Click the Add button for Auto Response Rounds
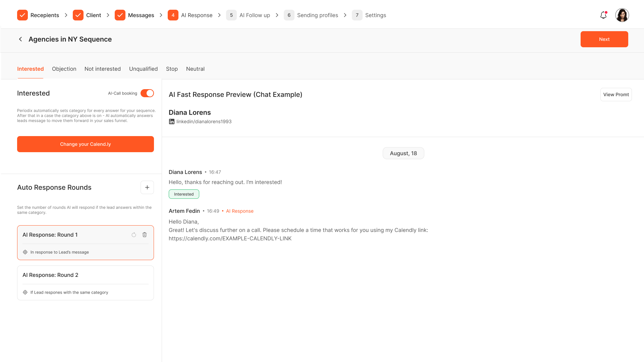 [147, 187]
